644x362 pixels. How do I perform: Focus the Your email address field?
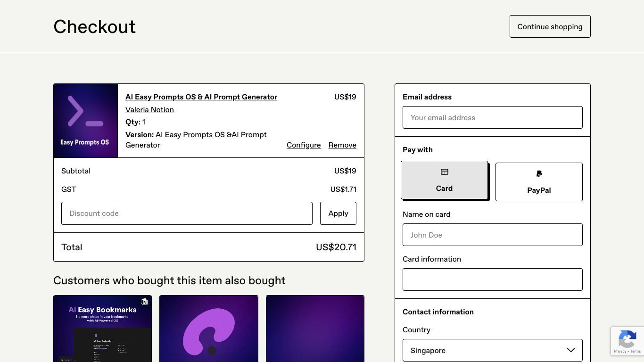492,117
